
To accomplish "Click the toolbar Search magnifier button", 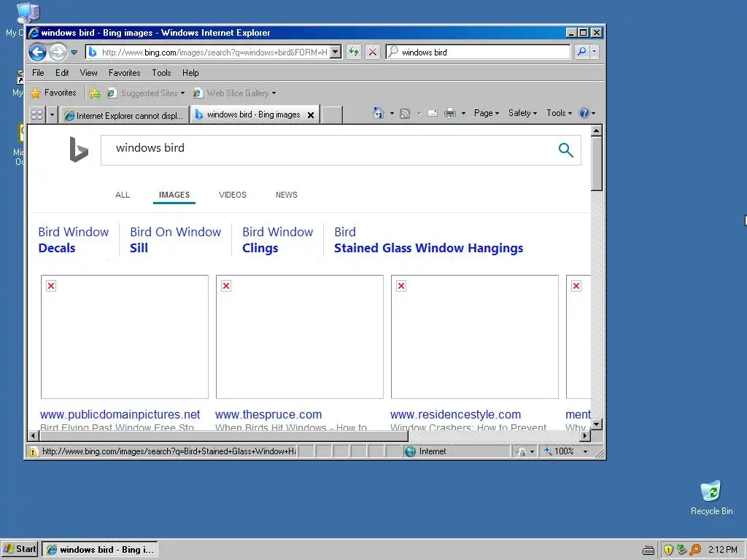I will (581, 52).
